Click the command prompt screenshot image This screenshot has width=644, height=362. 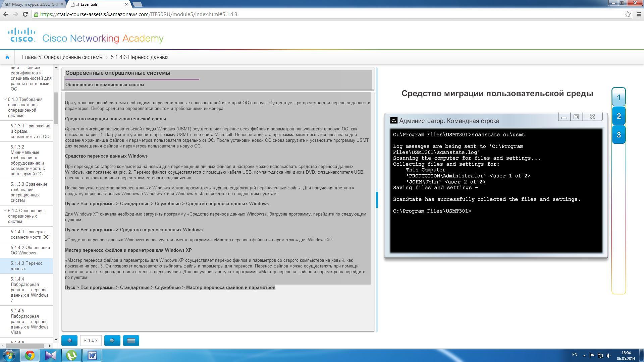[496, 185]
